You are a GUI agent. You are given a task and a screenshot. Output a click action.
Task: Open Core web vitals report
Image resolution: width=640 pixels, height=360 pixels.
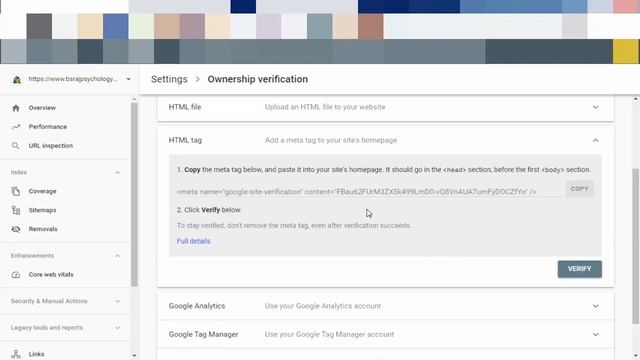coord(51,275)
